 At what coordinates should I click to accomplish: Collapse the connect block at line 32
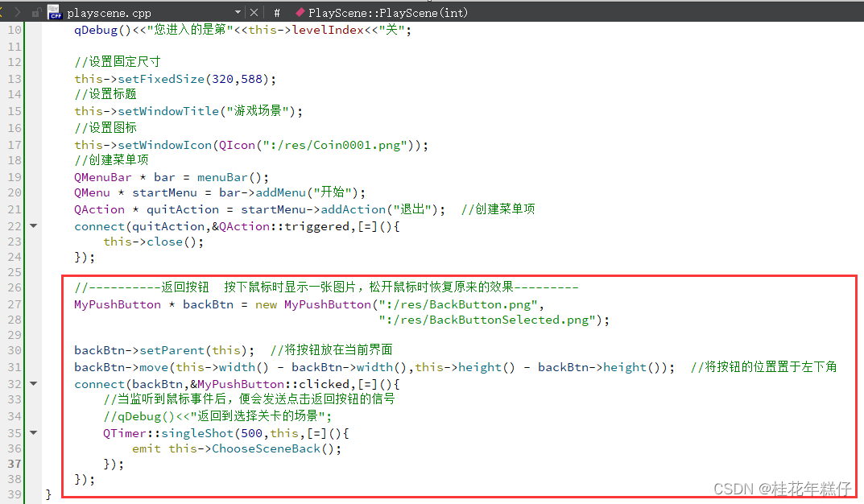pos(34,383)
